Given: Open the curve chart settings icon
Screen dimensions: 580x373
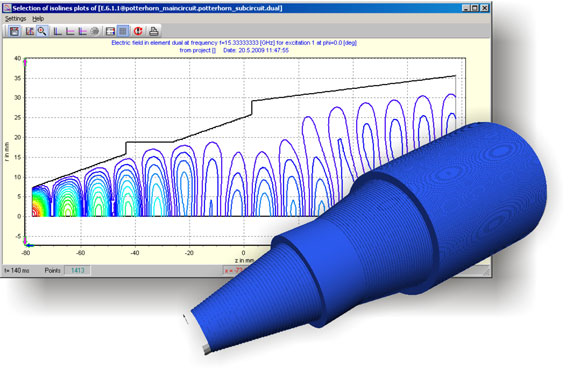Looking at the screenshot, I should (x=29, y=31).
